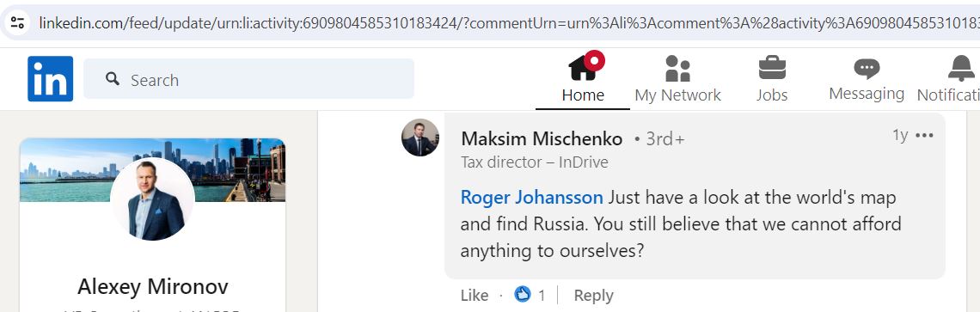Click Alexey Mironov name in sidebar
Image resolution: width=980 pixels, height=312 pixels.
click(152, 286)
